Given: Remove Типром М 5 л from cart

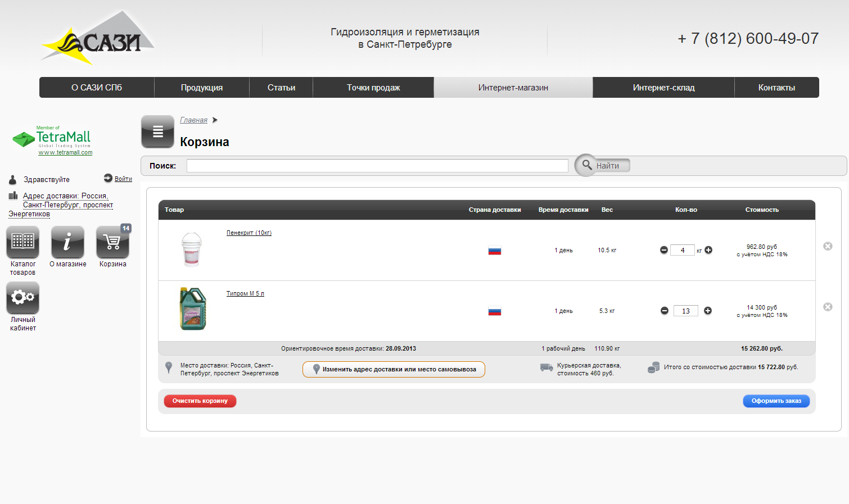Looking at the screenshot, I should click(828, 307).
